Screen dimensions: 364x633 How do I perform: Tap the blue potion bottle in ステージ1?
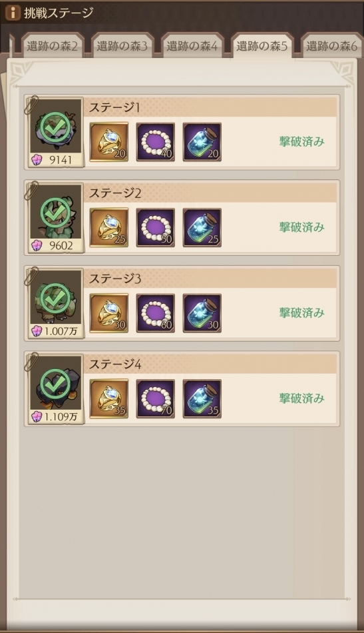point(202,142)
